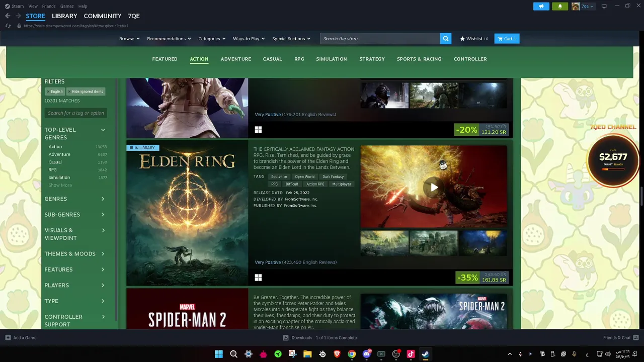The height and width of the screenshot is (362, 644).
Task: Open Brave browser from the taskbar
Action: (x=337, y=354)
